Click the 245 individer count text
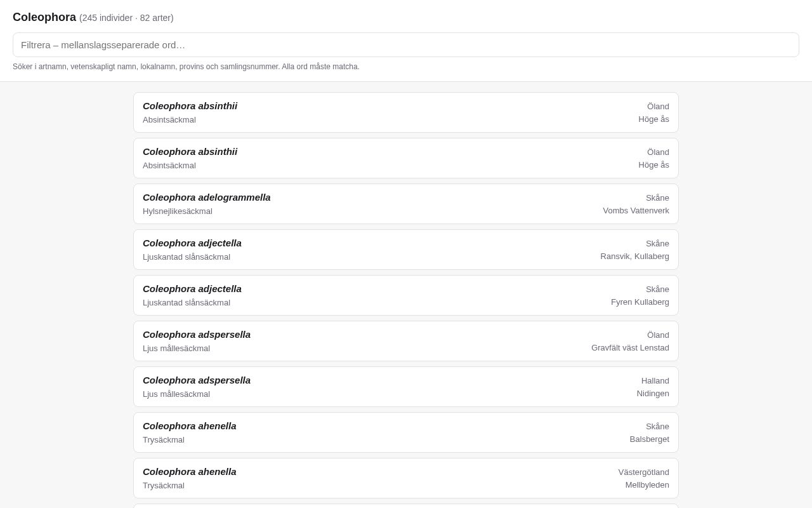This screenshot has width=812, height=508. point(106,18)
